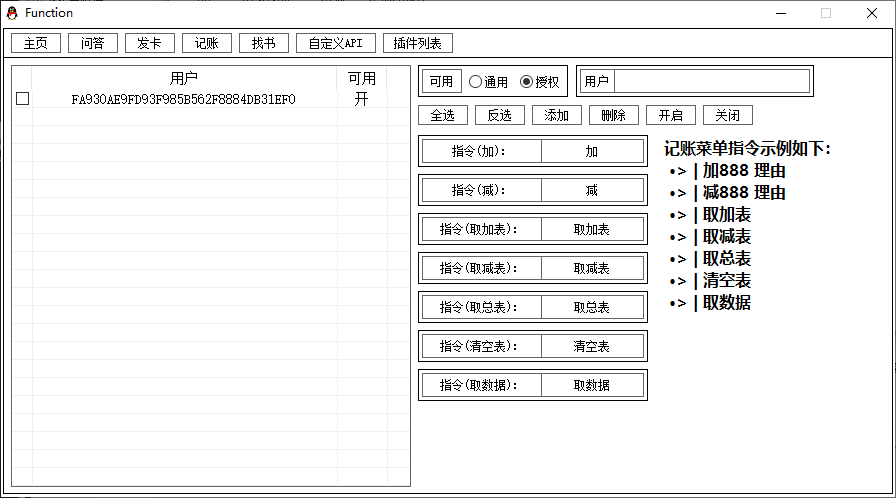Click the 用户 text input field
Image resolution: width=896 pixels, height=498 pixels.
(x=711, y=81)
